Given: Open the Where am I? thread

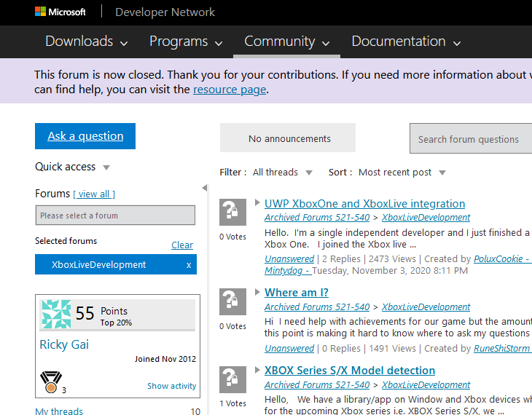Looking at the screenshot, I should pos(297,293).
